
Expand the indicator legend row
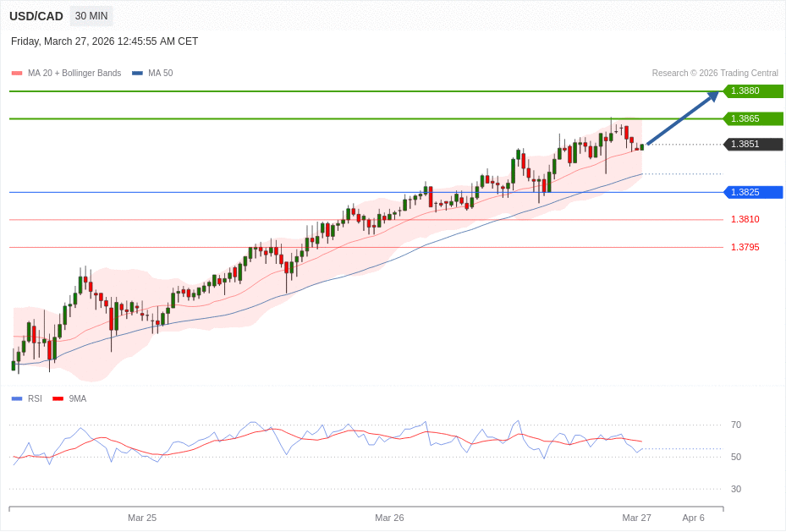tap(68, 73)
